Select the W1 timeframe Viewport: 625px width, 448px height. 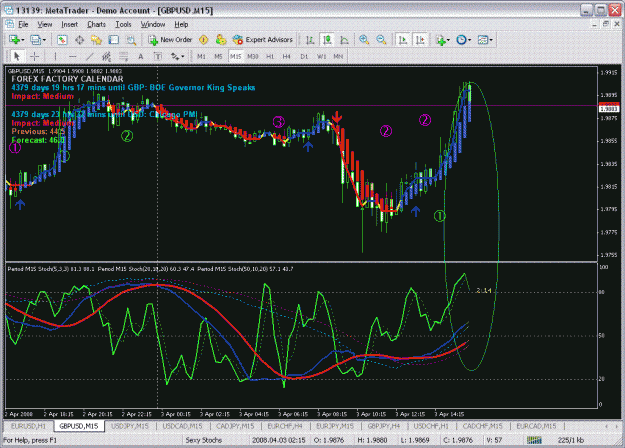pyautogui.click(x=321, y=57)
